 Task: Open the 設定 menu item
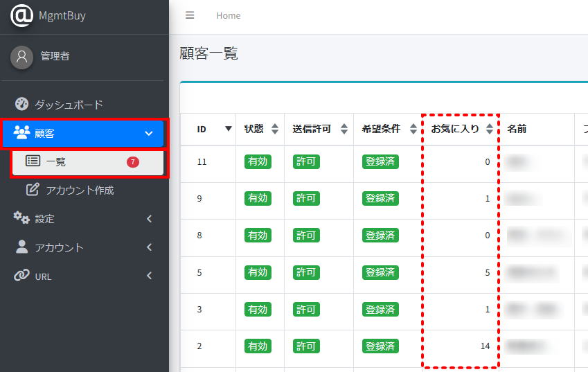point(82,219)
